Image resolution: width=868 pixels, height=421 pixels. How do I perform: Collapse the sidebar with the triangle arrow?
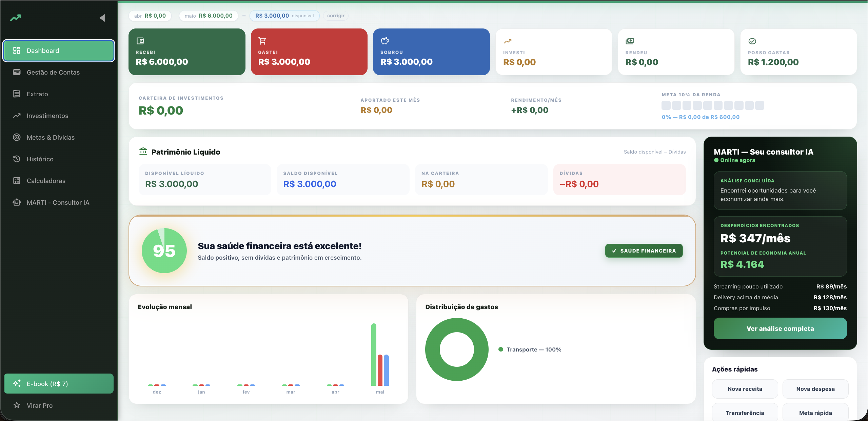pyautogui.click(x=102, y=18)
